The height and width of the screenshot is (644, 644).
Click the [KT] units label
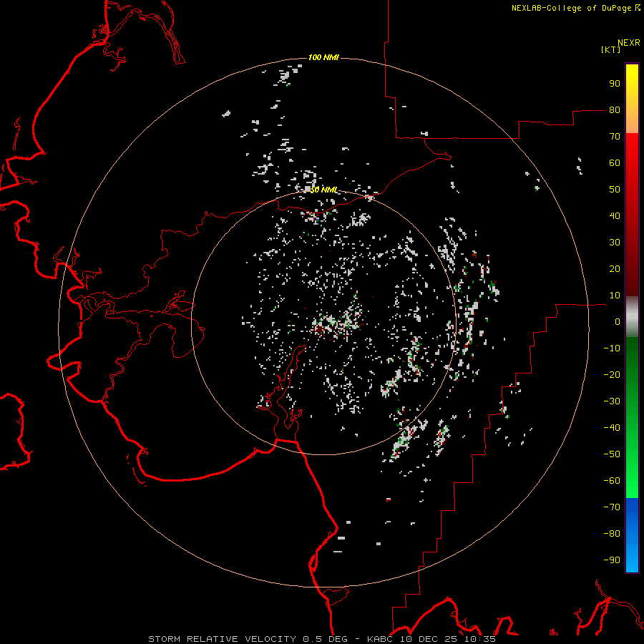[611, 49]
